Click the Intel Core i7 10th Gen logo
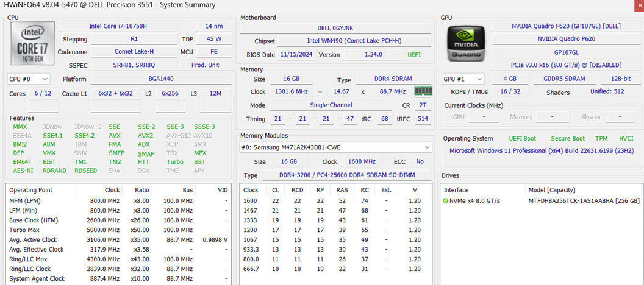 (32, 43)
